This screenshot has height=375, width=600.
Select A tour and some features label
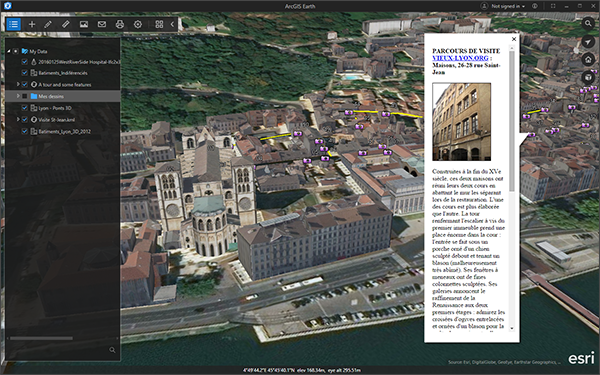click(65, 85)
